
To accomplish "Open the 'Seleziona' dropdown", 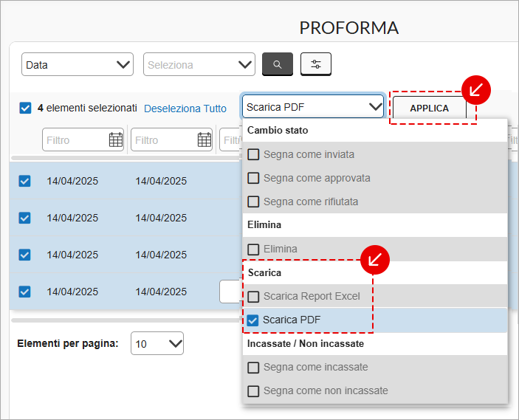I will click(x=199, y=64).
